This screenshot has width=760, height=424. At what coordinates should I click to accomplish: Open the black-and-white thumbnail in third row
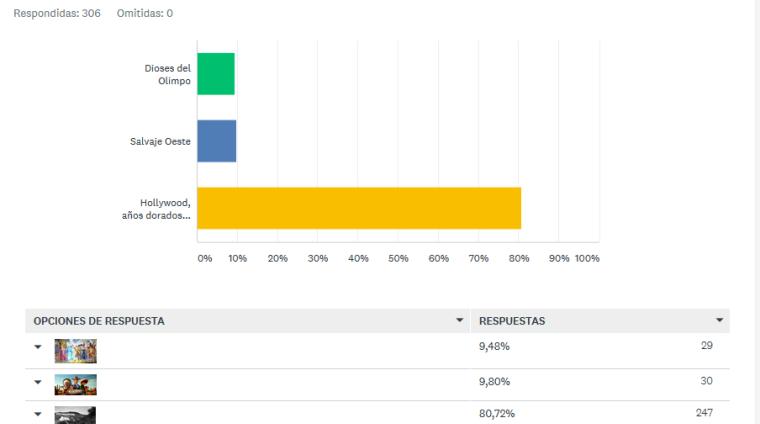(75, 415)
